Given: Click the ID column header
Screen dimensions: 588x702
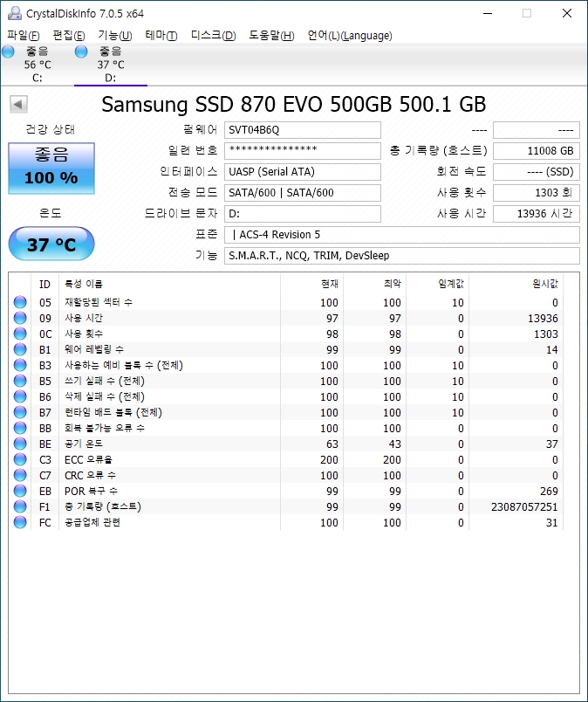Looking at the screenshot, I should (44, 284).
